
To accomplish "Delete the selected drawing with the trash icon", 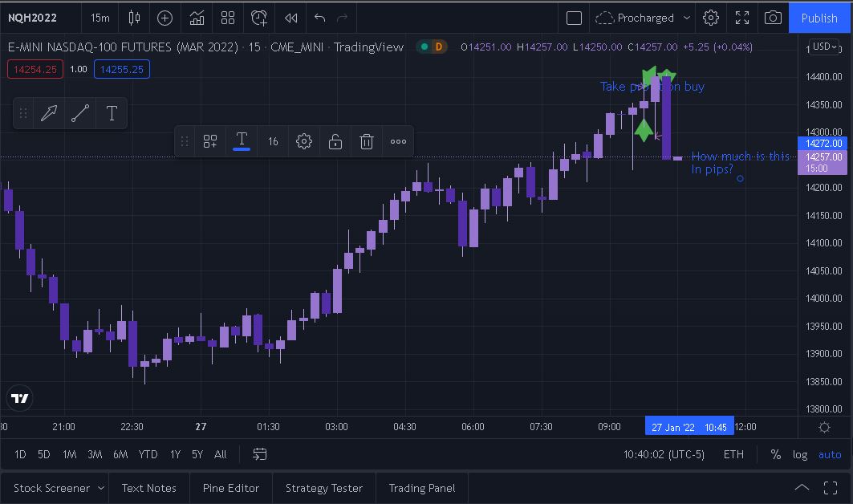I will coord(367,141).
